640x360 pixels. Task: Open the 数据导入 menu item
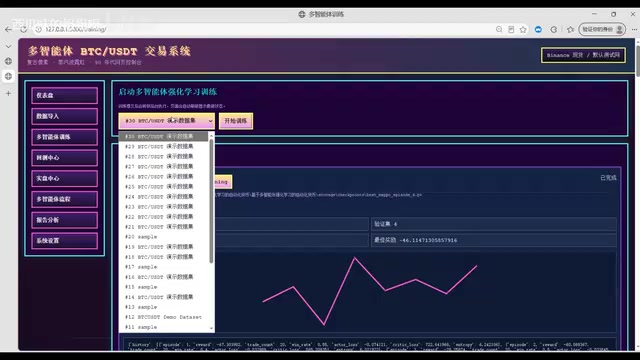[x=64, y=116]
